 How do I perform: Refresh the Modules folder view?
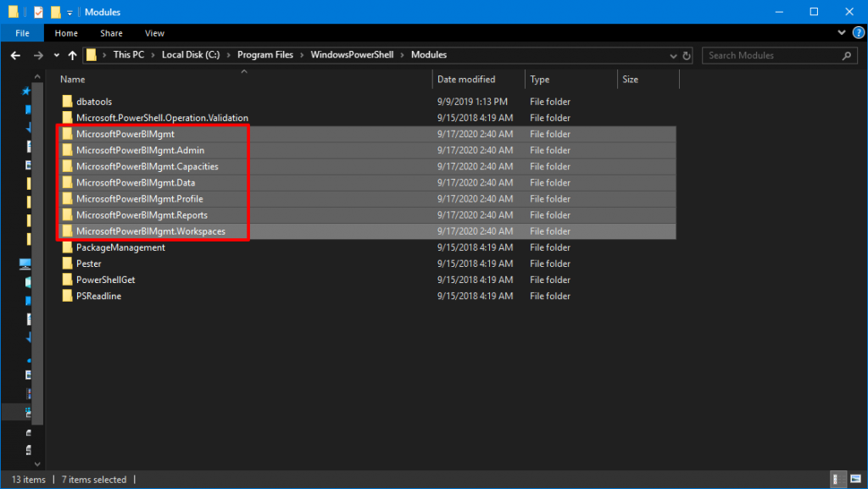coord(687,55)
